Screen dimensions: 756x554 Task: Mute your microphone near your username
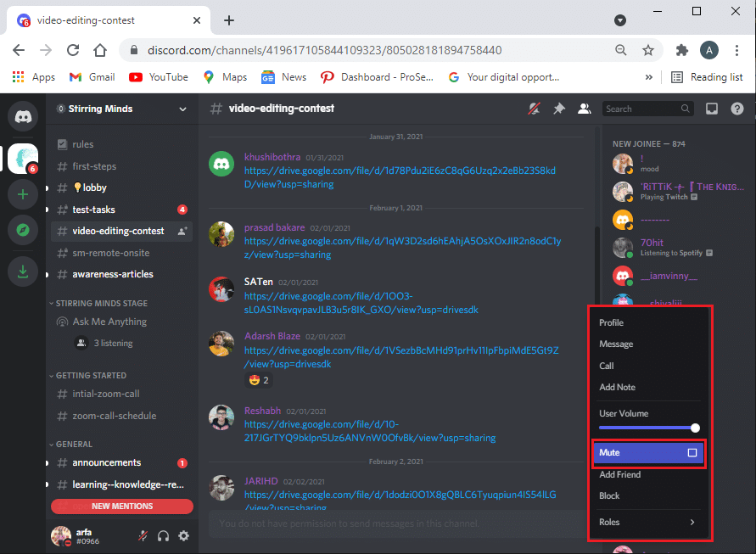(142, 535)
